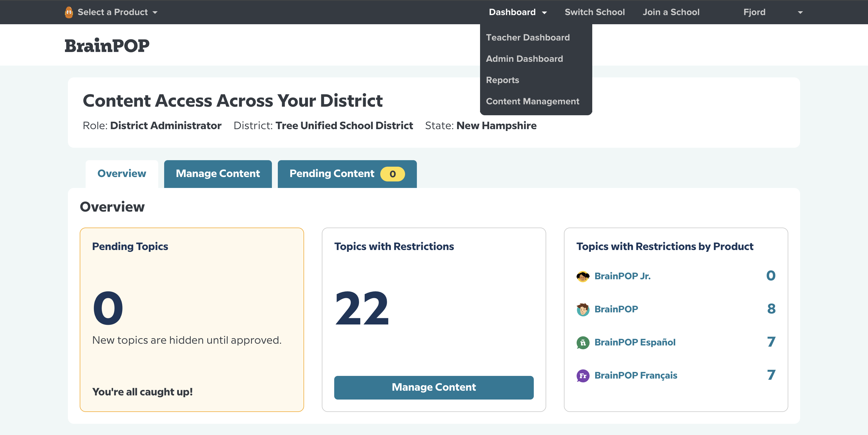Click the restriction count 7 beside BrainPOP Français

771,375
